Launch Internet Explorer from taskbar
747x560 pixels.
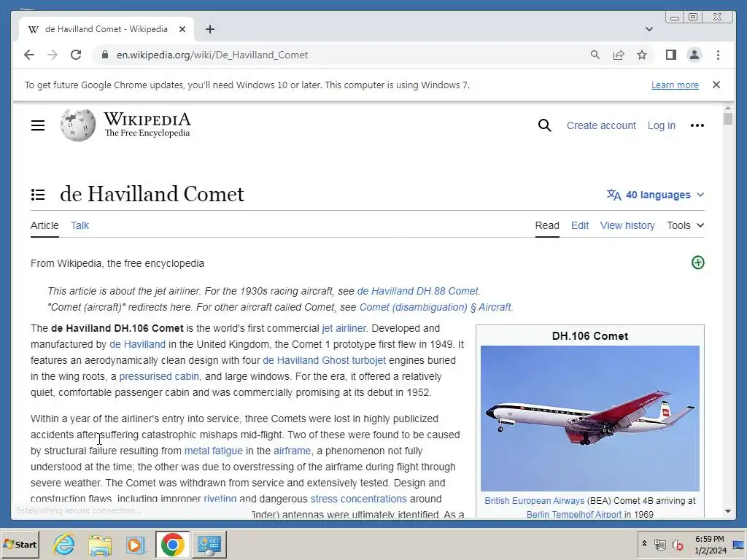(x=64, y=544)
